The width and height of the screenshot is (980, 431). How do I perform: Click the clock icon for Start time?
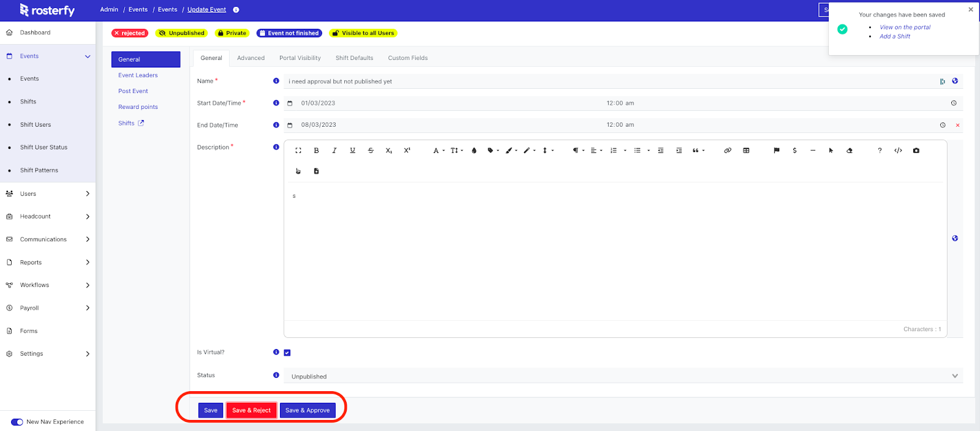[x=954, y=103]
